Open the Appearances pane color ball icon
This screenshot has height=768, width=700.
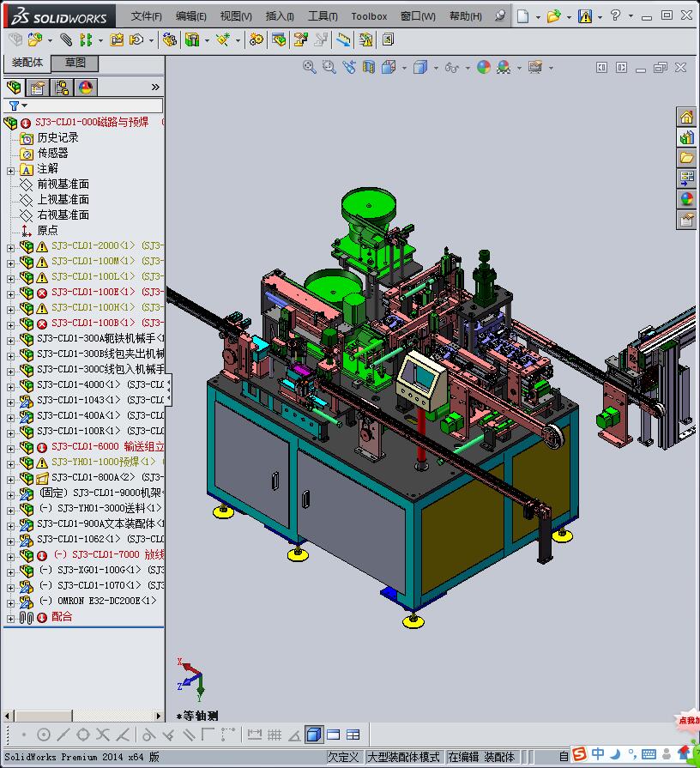pyautogui.click(x=686, y=199)
